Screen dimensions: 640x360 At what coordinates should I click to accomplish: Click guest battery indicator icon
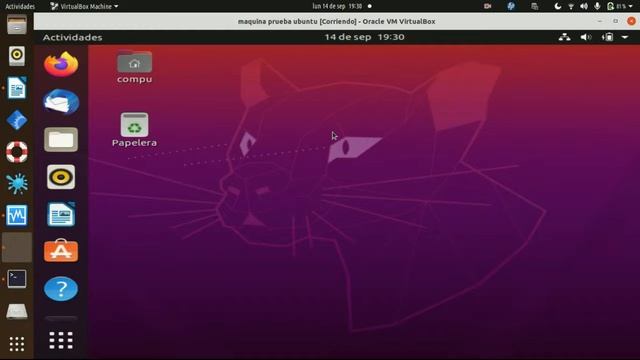coord(607,37)
